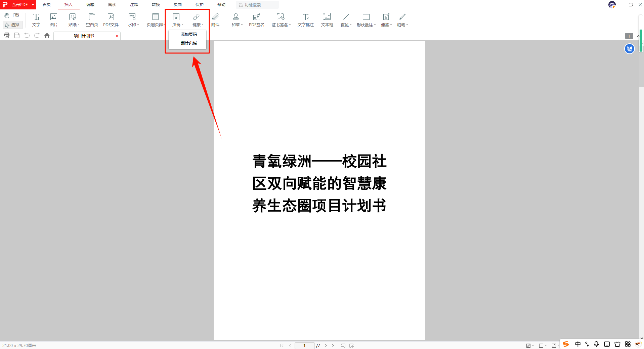Click the Print icon below the ribbon

6,35
